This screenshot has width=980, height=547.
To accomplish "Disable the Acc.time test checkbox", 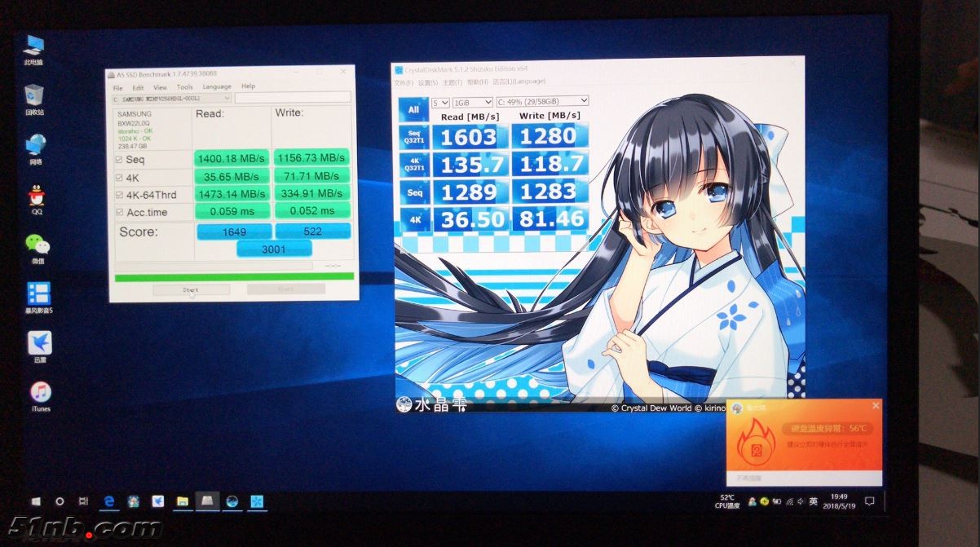I will point(118,212).
